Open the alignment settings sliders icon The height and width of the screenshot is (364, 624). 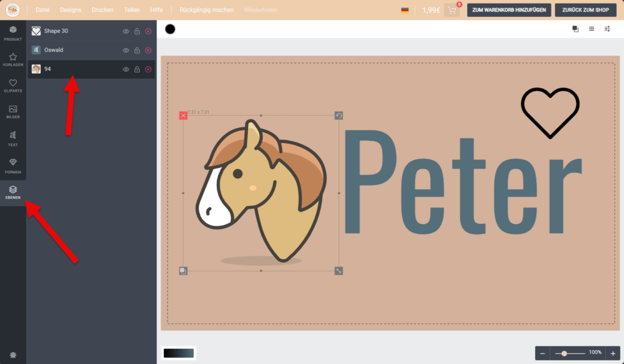607,29
